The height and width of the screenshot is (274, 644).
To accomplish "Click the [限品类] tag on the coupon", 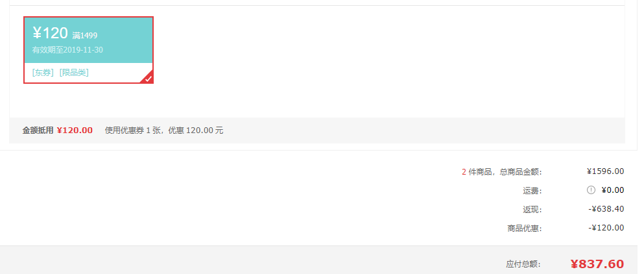I will pyautogui.click(x=74, y=73).
